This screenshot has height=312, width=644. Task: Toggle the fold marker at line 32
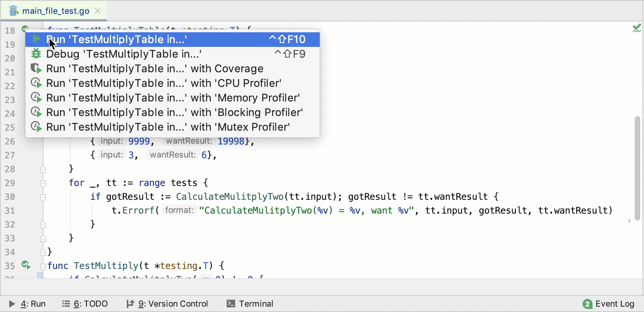pos(43,224)
